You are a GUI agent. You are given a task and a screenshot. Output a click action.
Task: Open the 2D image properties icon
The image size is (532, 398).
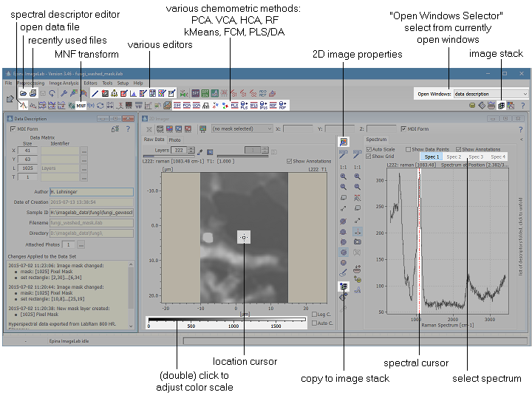point(343,141)
